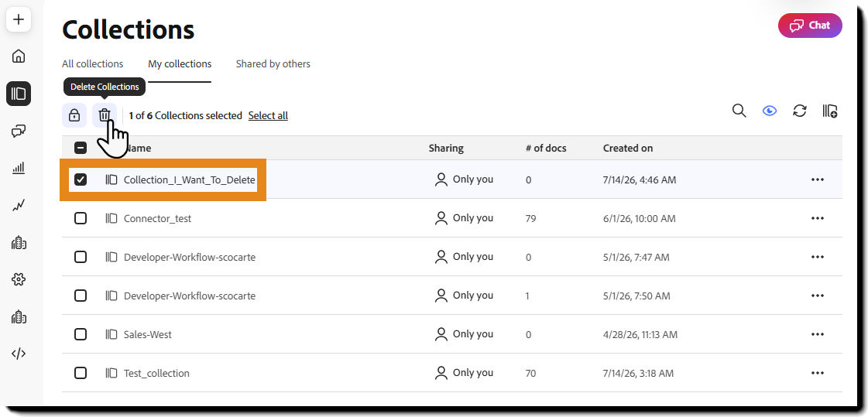Click the date 4/28/26, 11:13 AM
The width and height of the screenshot is (868, 417).
(x=640, y=334)
